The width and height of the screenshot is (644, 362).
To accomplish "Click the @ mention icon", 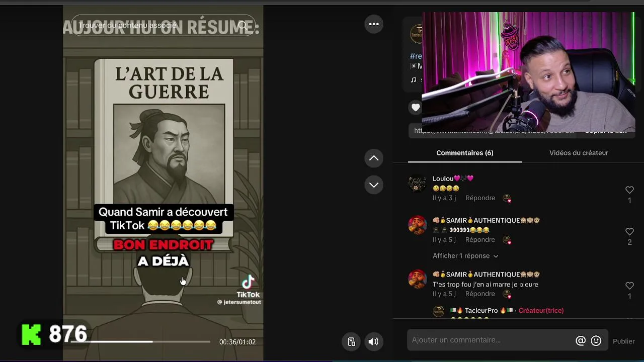I will pyautogui.click(x=581, y=341).
